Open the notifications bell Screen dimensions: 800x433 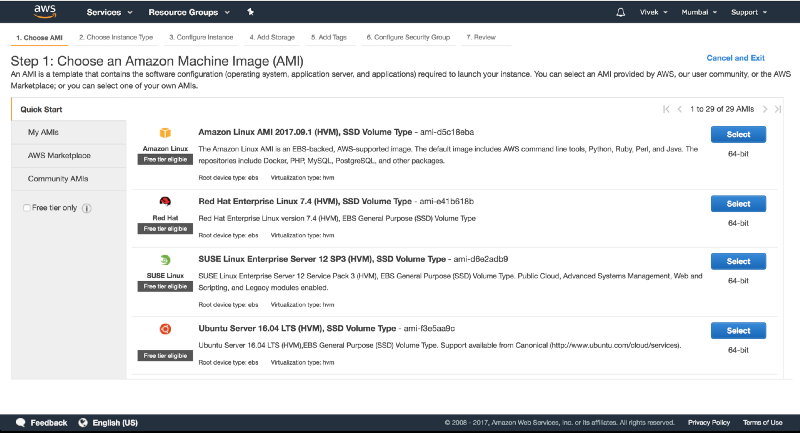(620, 12)
